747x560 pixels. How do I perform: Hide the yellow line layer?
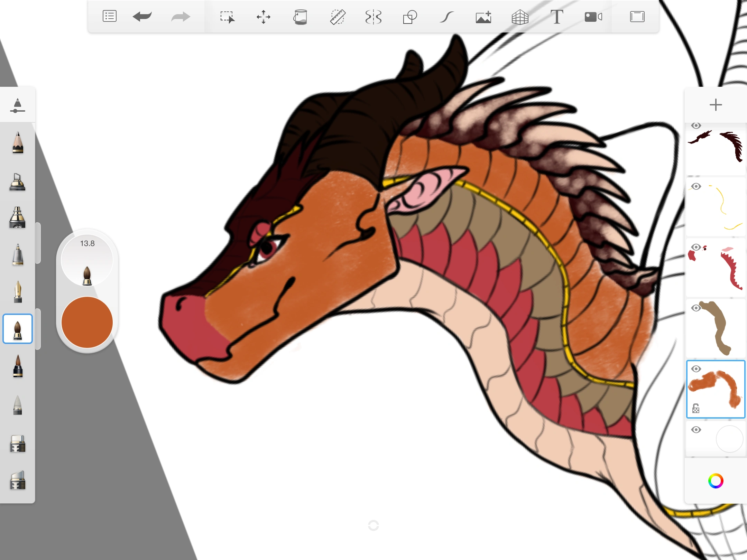click(696, 187)
